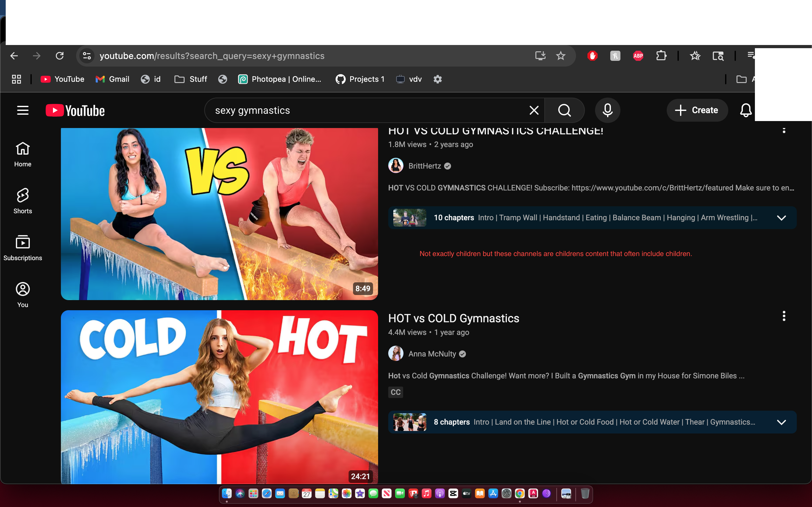Click the search magnifier button
This screenshot has height=507, width=812.
coord(564,110)
